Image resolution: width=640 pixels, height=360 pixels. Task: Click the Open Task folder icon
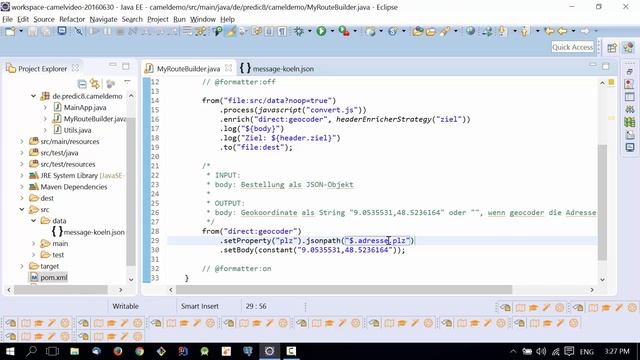pos(431,31)
